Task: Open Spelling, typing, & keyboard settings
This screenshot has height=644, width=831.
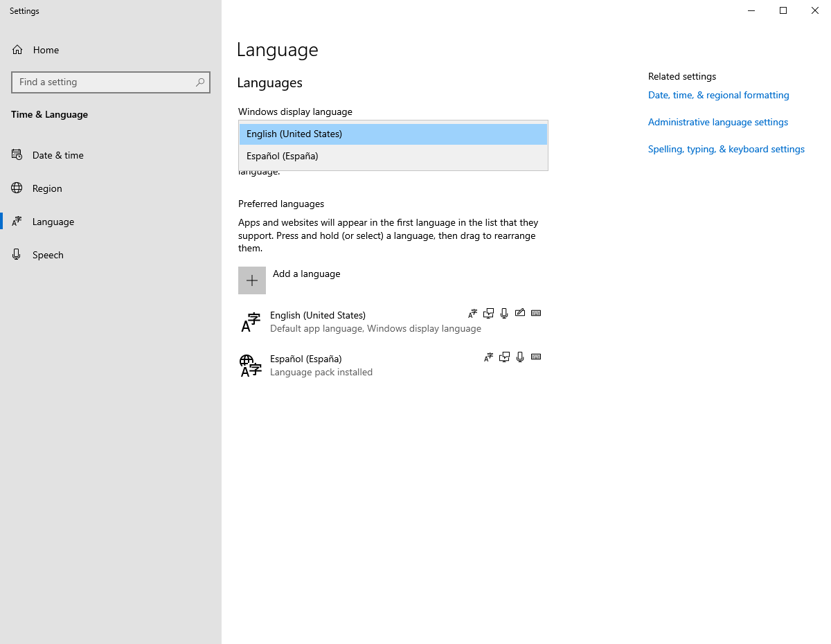Action: [726, 149]
